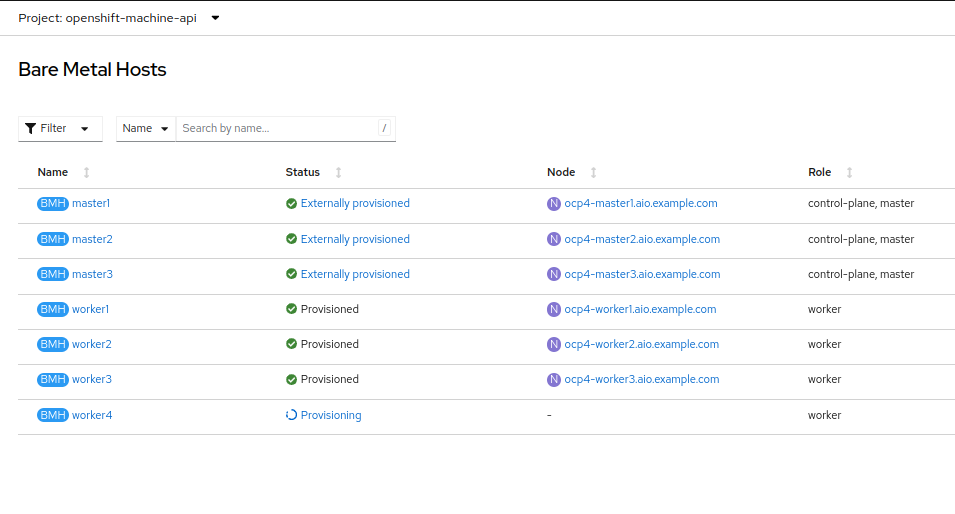Click the node icon for ocp4-worker3
Image resolution: width=955 pixels, height=514 pixels.
pos(554,380)
